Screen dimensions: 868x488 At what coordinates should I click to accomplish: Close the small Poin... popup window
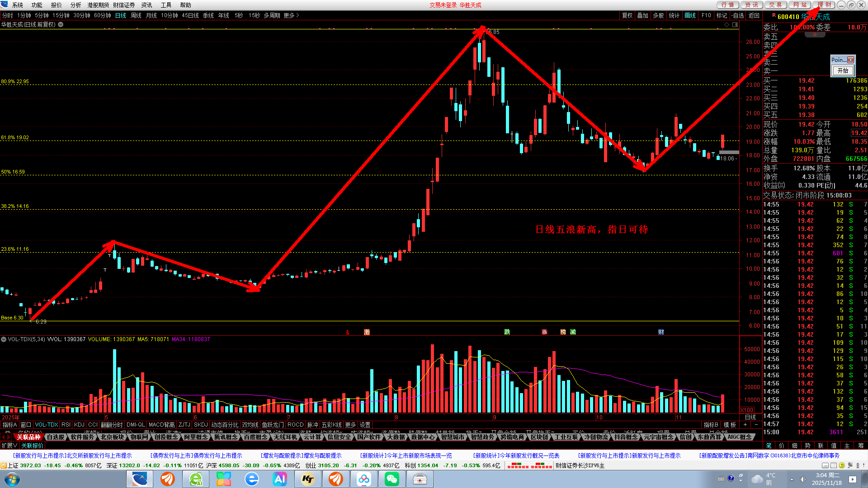point(850,60)
